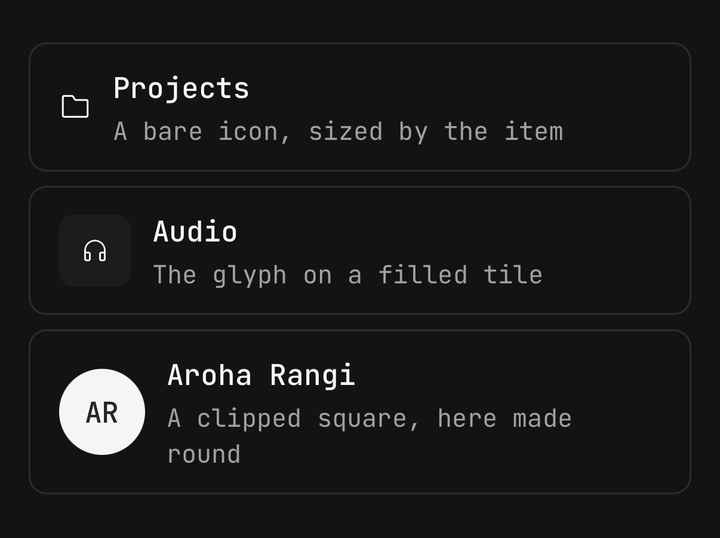The width and height of the screenshot is (720, 538).
Task: Click the AR initials inside the avatar
Action: point(102,412)
